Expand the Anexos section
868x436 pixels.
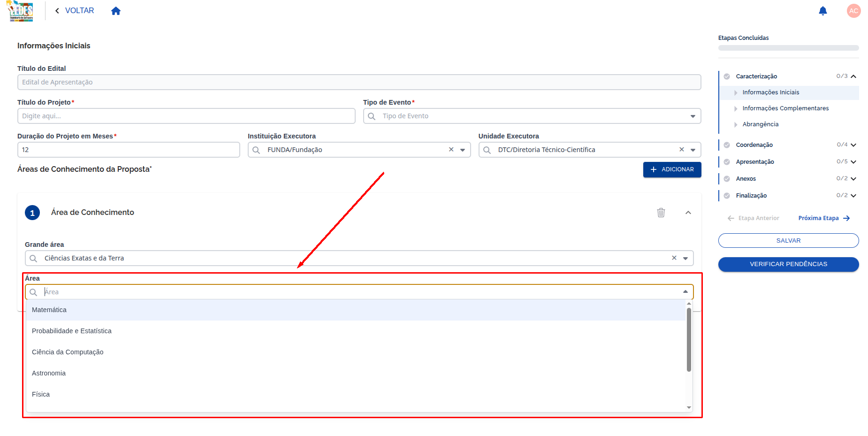[853, 179]
